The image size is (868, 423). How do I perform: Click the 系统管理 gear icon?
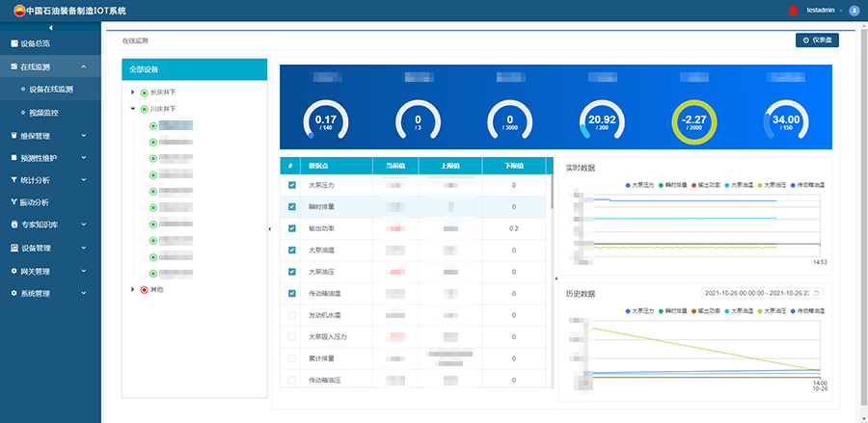click(x=14, y=293)
